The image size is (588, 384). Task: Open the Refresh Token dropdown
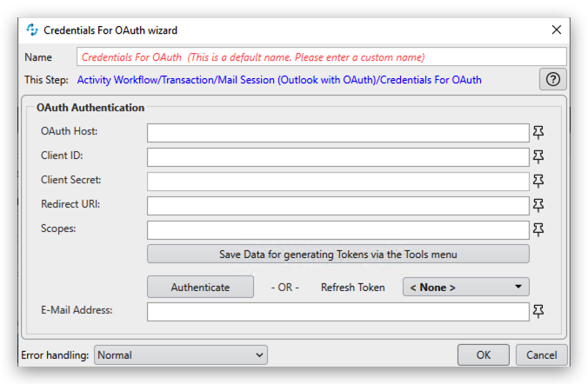pyautogui.click(x=465, y=287)
